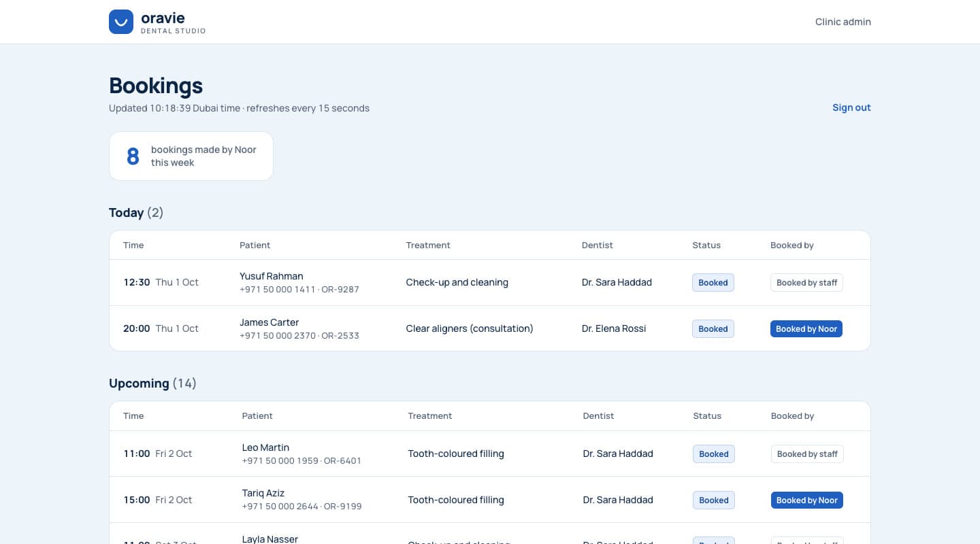
Task: Click the Bookings page heading
Action: pyautogui.click(x=156, y=86)
